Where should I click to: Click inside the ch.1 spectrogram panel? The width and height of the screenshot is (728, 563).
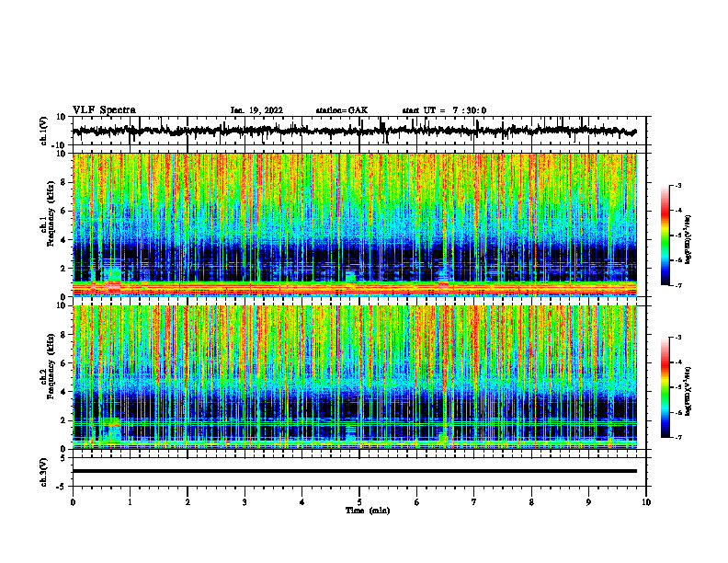355,224
